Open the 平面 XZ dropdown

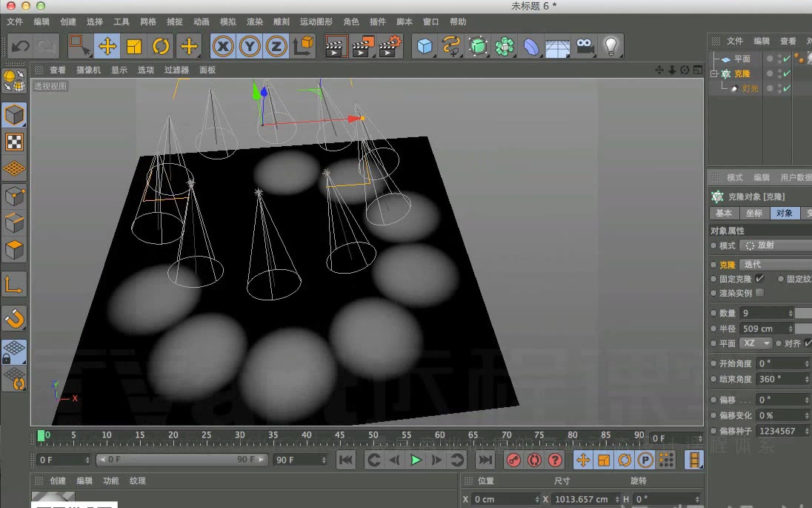click(755, 343)
